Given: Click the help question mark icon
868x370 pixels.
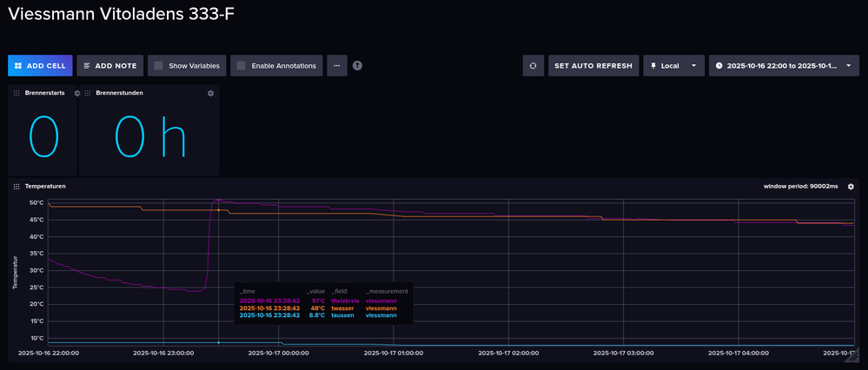Looking at the screenshot, I should pos(357,65).
